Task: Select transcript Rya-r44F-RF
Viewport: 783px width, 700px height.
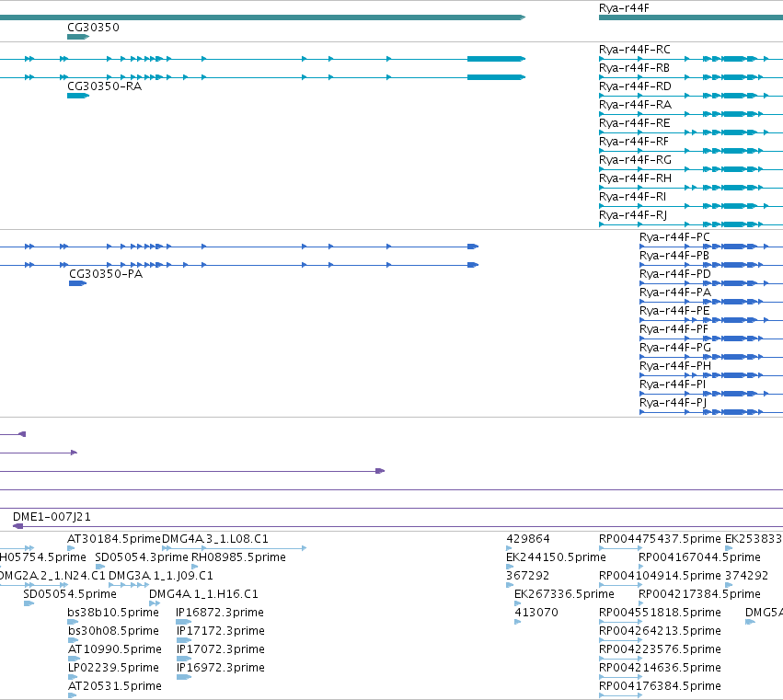Action: [x=634, y=142]
